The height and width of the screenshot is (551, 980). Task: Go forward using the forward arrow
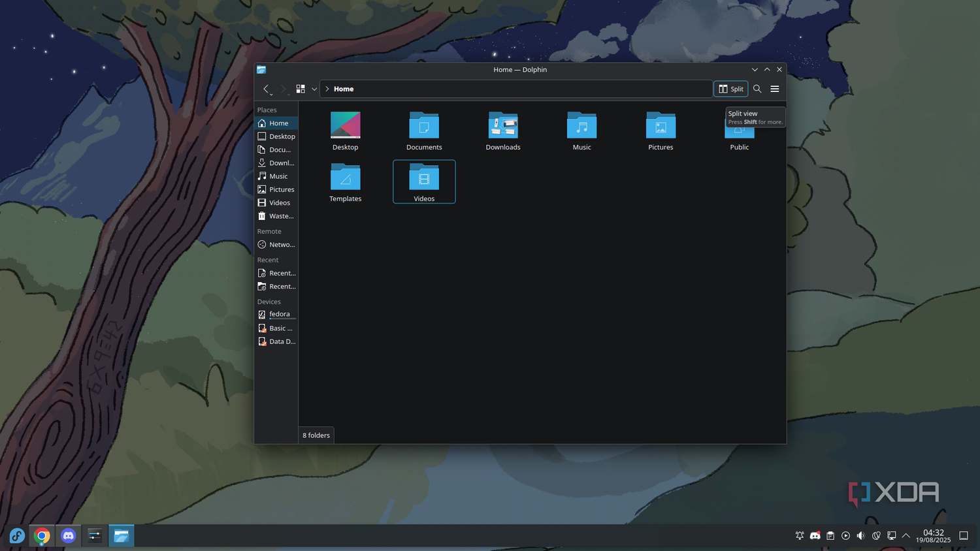[x=283, y=89]
